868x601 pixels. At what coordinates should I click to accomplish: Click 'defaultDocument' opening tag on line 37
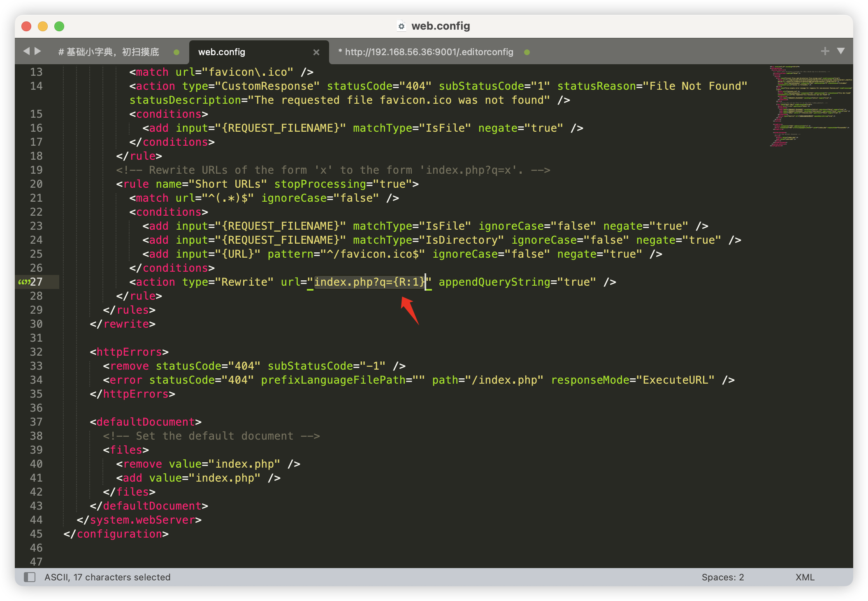coord(146,422)
